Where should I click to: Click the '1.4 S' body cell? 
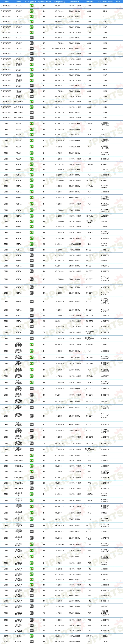tap(89, 159)
